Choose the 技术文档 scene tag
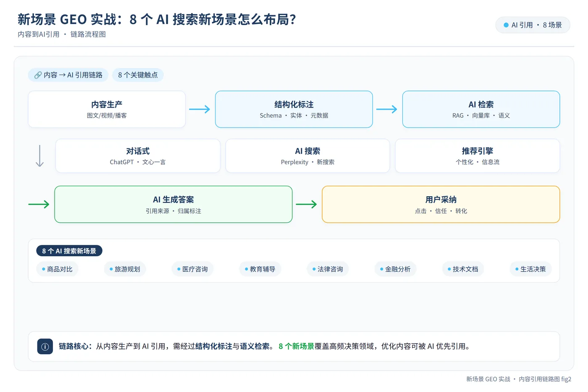The width and height of the screenshot is (588, 392). (x=463, y=269)
